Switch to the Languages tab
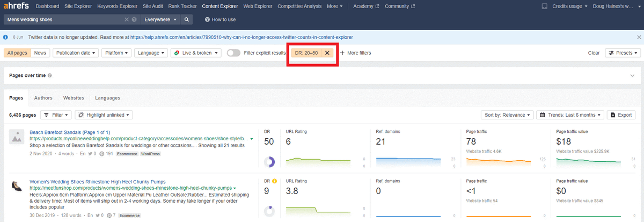Screen dimensions: 644x222 [108, 98]
